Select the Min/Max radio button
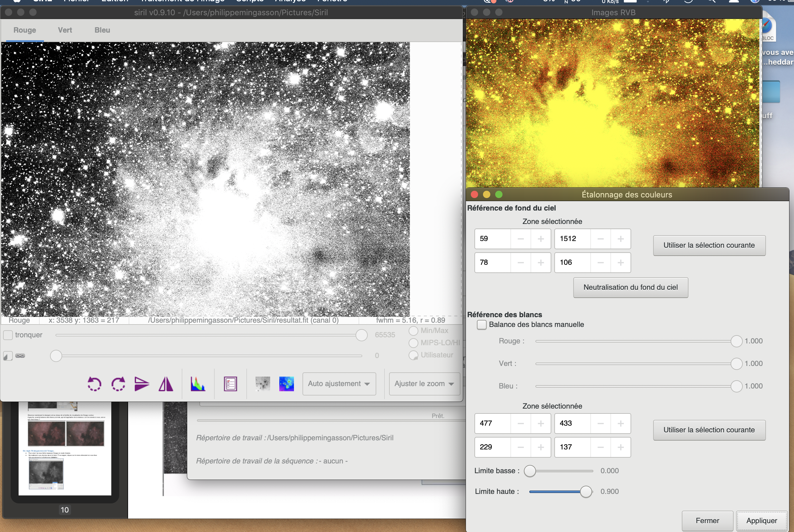794x532 pixels. click(x=413, y=331)
